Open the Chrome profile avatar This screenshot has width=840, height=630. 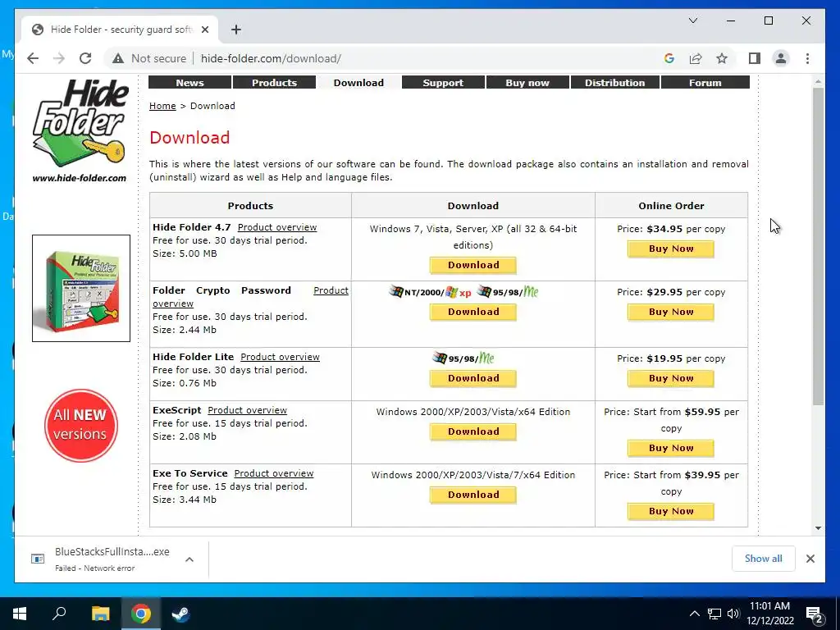click(x=781, y=58)
